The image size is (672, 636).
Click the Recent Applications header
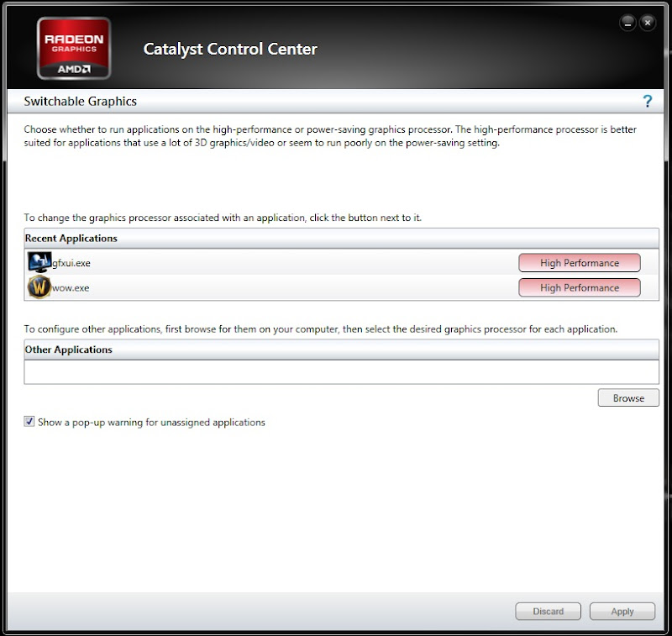pos(341,239)
